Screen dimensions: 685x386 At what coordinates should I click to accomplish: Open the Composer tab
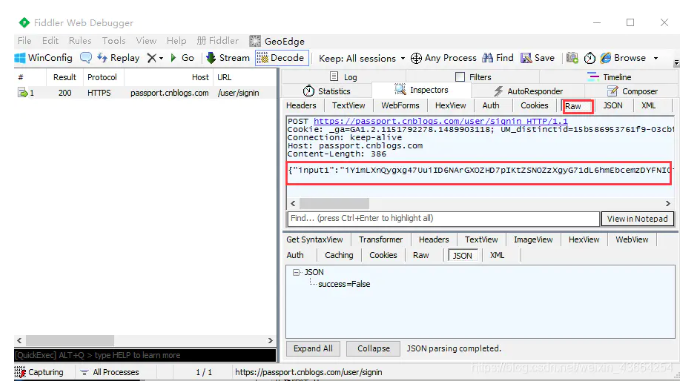pyautogui.click(x=632, y=91)
